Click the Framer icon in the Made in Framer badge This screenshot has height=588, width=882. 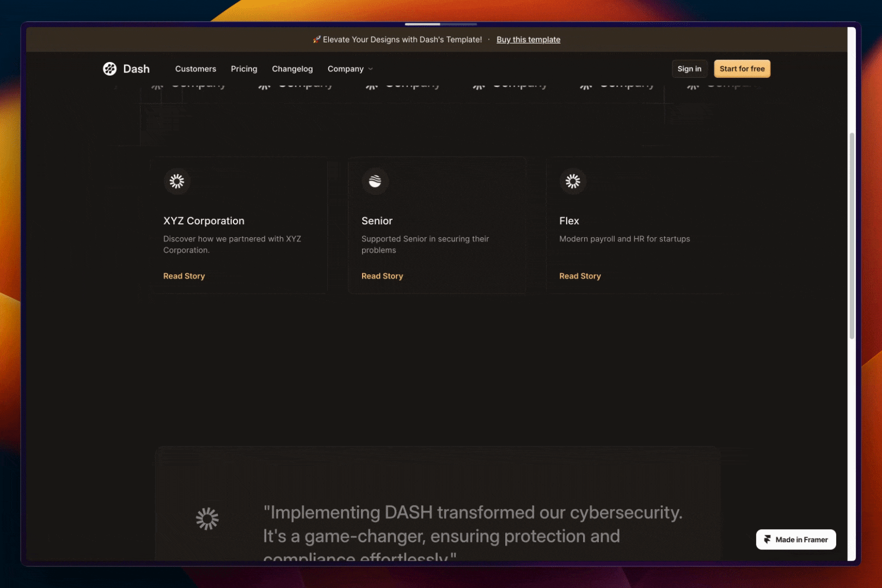(767, 540)
